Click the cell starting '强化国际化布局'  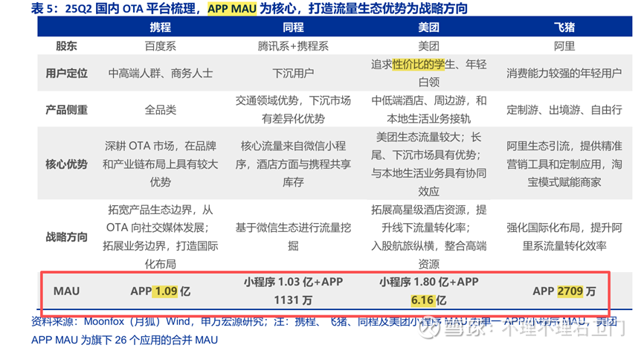(564, 236)
